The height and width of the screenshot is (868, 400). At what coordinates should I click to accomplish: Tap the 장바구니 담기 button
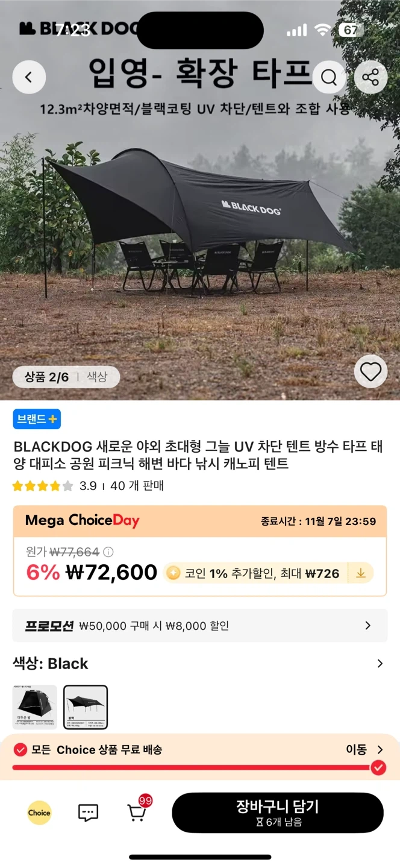click(x=277, y=813)
